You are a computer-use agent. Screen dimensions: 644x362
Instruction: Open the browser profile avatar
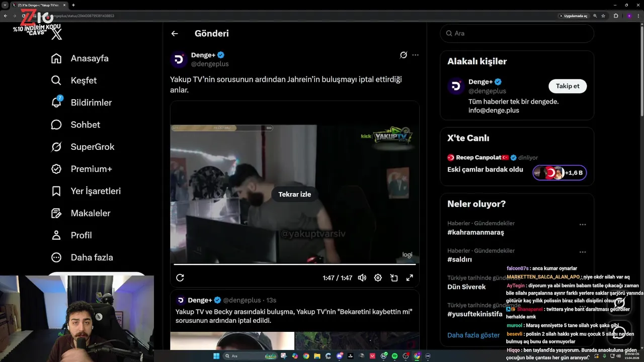pyautogui.click(x=629, y=16)
